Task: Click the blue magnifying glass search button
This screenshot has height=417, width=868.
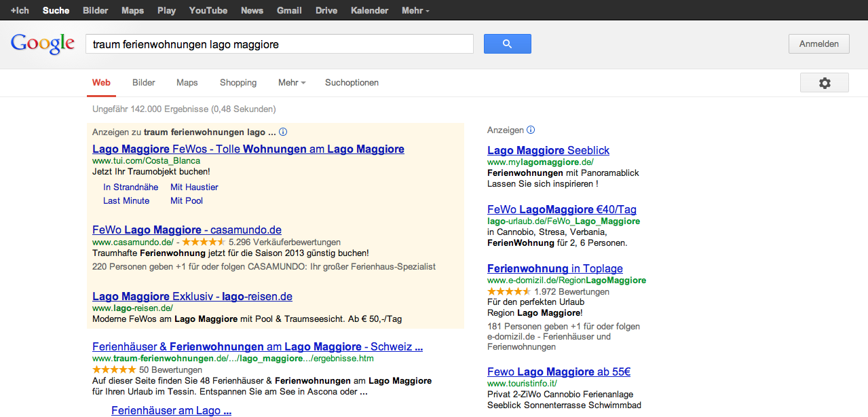Action: coord(507,44)
